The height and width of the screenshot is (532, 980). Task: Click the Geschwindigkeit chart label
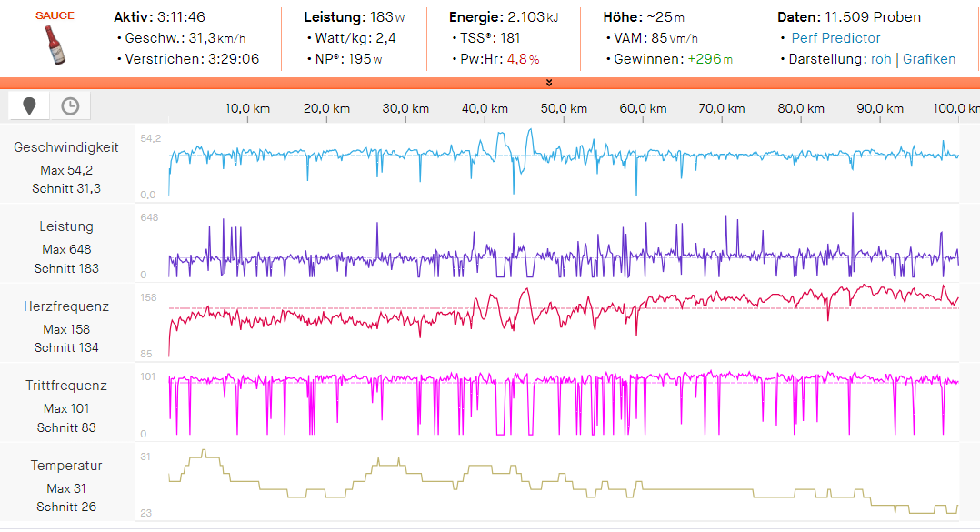click(66, 147)
